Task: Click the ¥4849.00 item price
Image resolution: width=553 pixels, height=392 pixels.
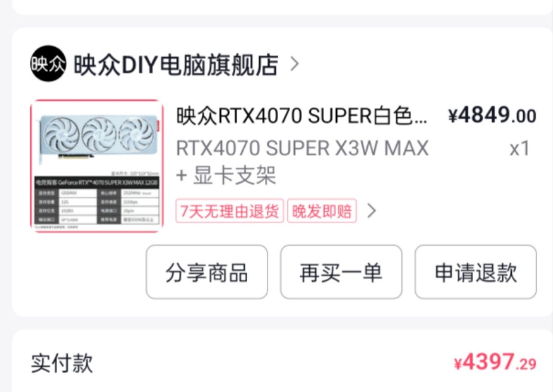Action: [x=492, y=116]
